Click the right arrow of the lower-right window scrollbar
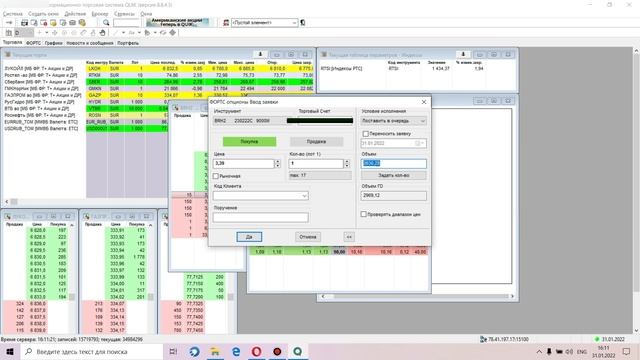 click(513, 296)
